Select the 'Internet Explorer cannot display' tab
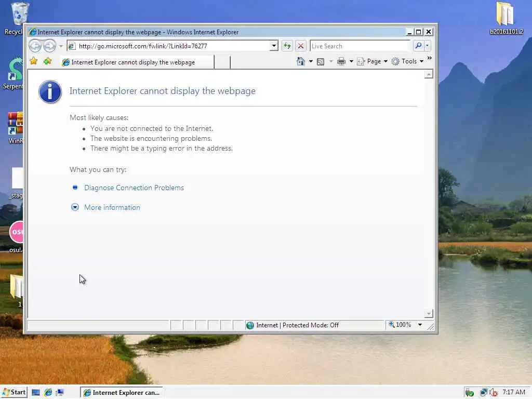Screen dimensions: 532x399 137,62
